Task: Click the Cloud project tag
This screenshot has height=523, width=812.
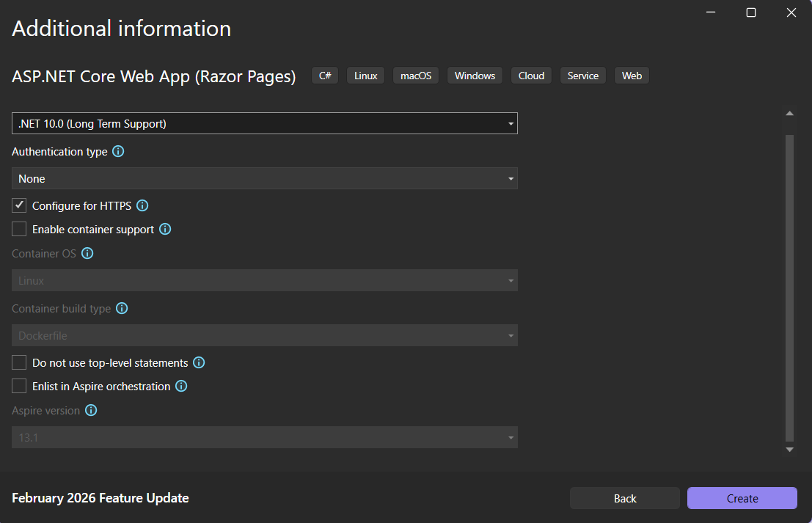Action: click(x=531, y=76)
